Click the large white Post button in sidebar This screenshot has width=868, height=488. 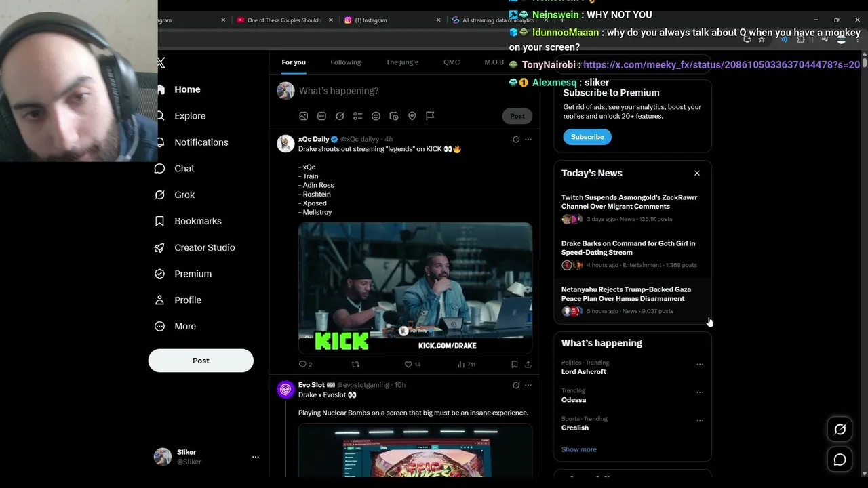point(201,361)
